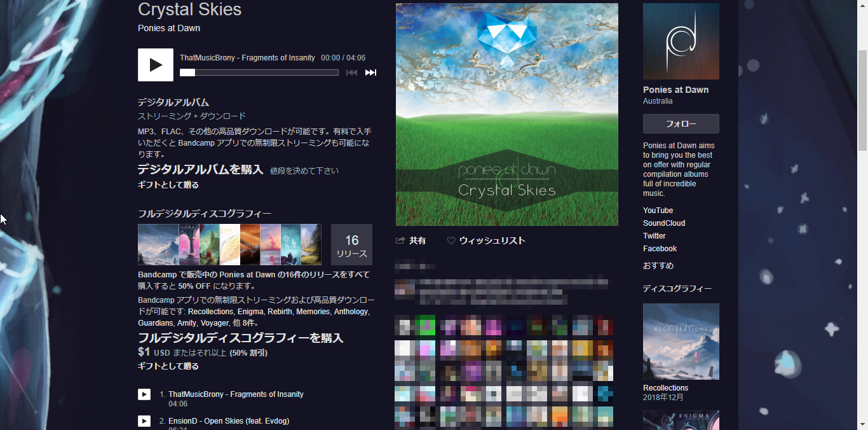Image resolution: width=868 pixels, height=430 pixels.
Task: Go back to the previous track
Action: (x=351, y=73)
